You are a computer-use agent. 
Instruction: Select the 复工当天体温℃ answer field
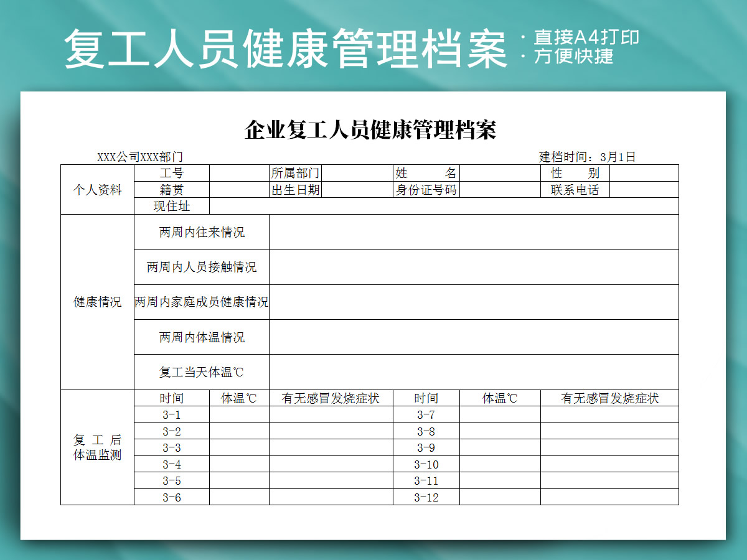[473, 371]
